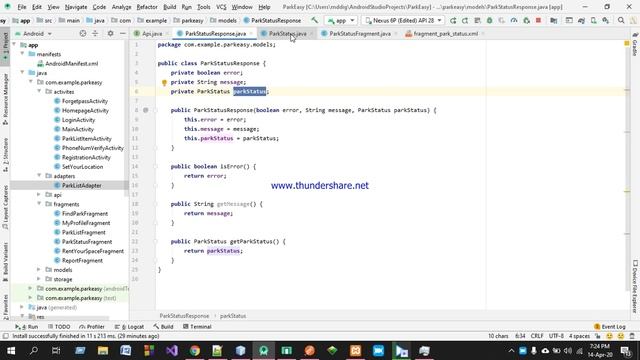Toggle the Device File Explorer side tab
This screenshot has height=360, width=640.
[635, 287]
